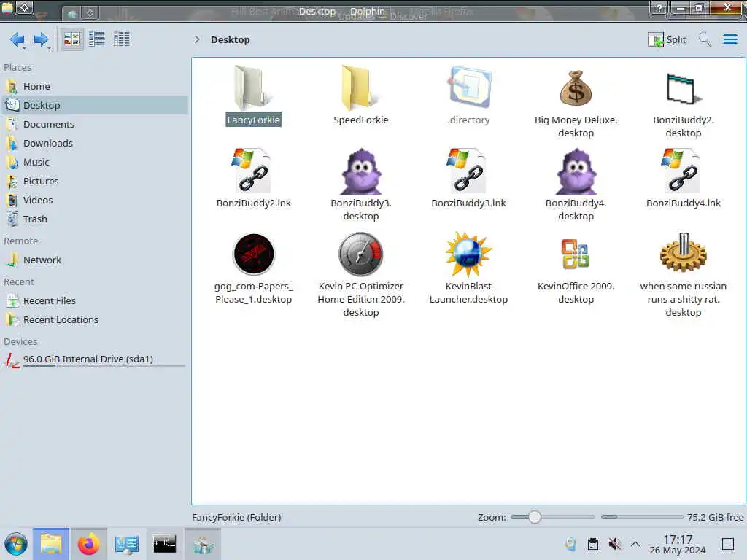Click the Desktop breadcrumb label
The image size is (747, 560).
230,39
